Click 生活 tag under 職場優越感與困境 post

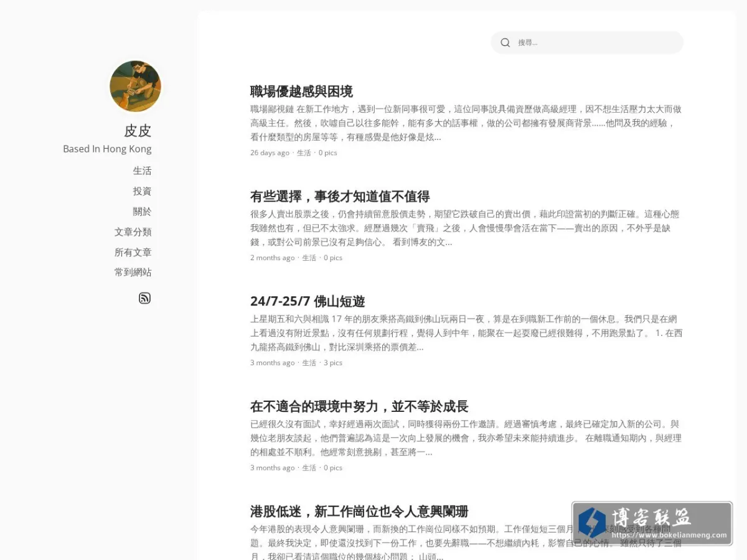click(x=304, y=153)
